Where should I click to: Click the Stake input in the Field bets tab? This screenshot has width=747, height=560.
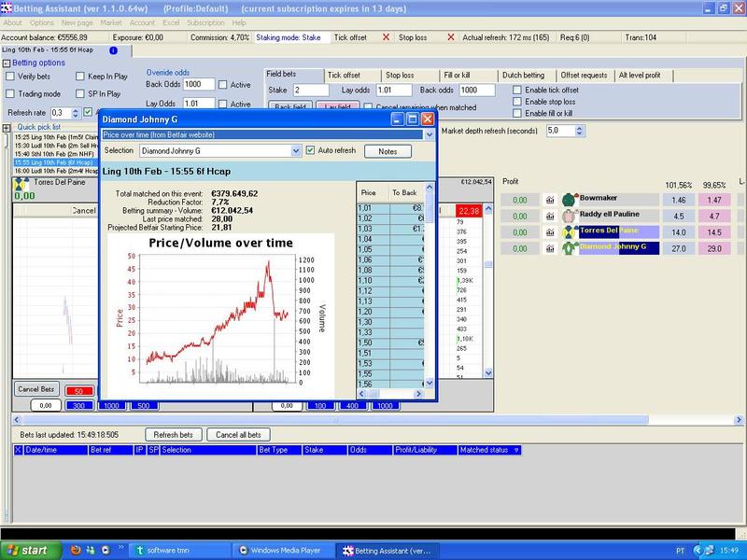pyautogui.click(x=311, y=90)
